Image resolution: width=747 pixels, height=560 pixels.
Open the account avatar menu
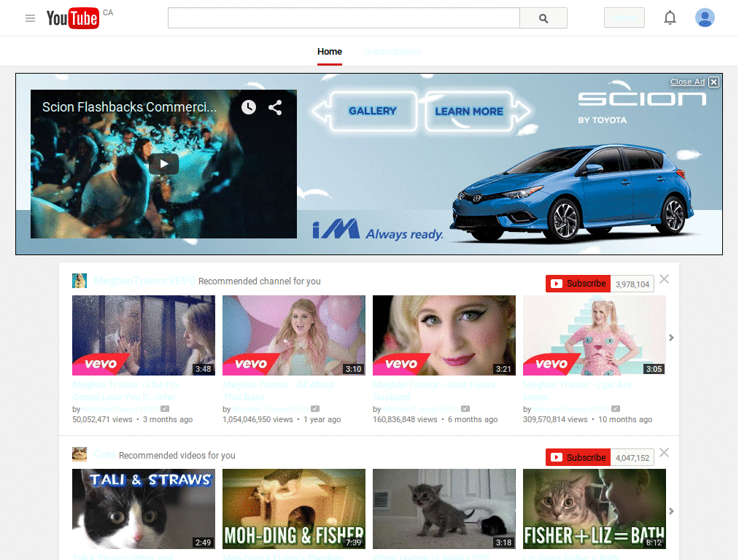point(705,18)
